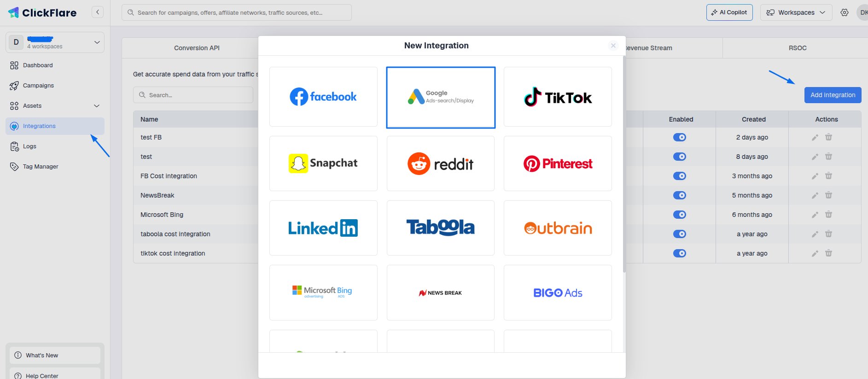Delete the NewsBreak integration

(828, 195)
